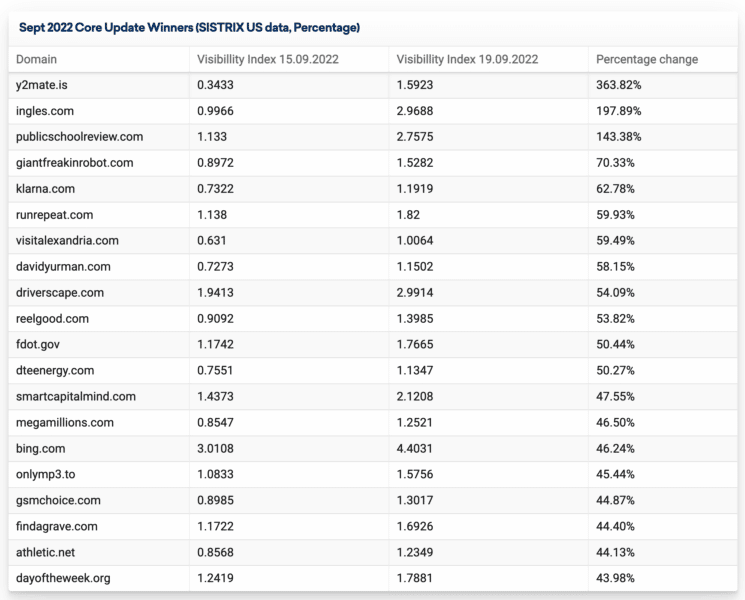The image size is (745, 600).
Task: Click the klarna.com domain cell
Action: (45, 189)
